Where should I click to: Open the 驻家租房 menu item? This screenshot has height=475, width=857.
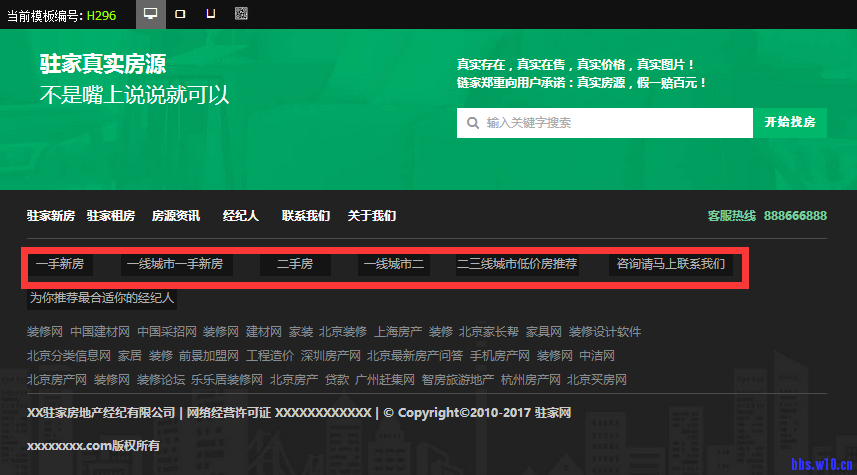tap(111, 216)
